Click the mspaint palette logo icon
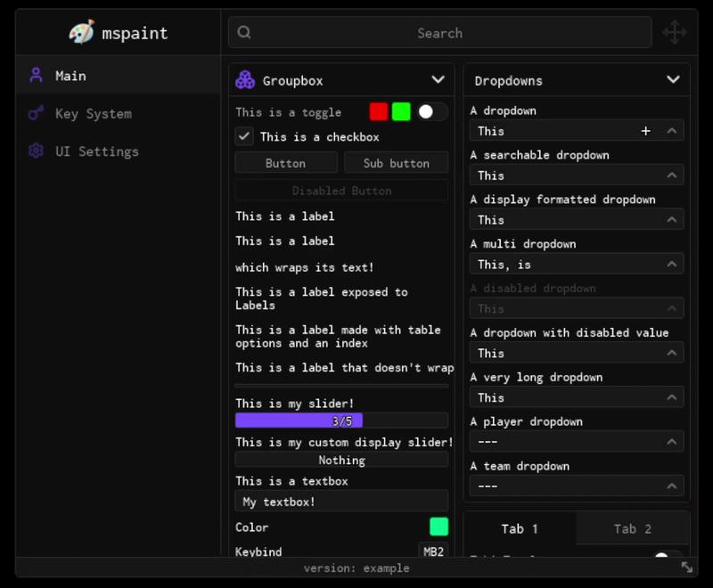 [x=82, y=32]
